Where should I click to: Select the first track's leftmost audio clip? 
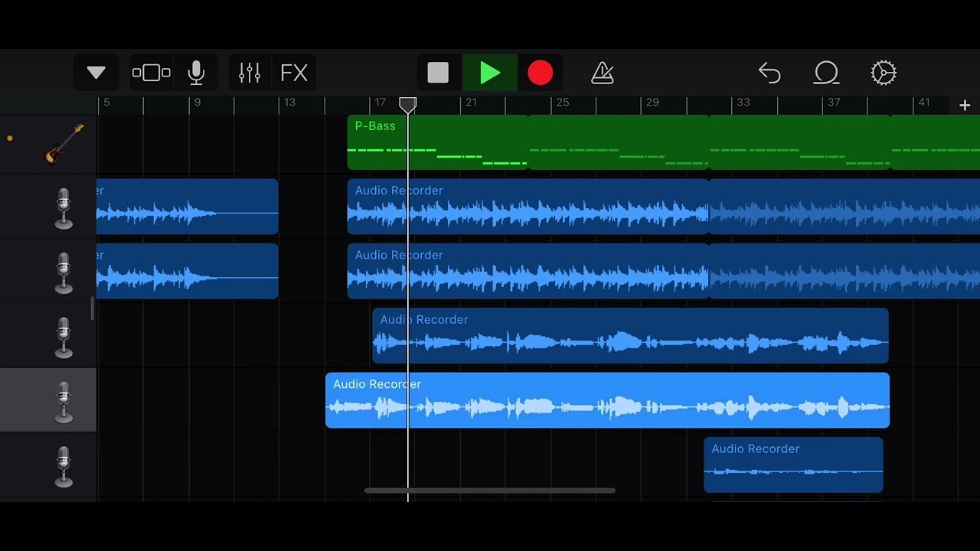(188, 207)
